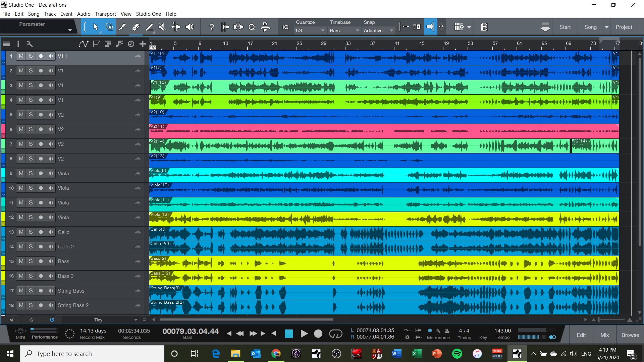Open the Snap Adaptive dropdown
The width and height of the screenshot is (644, 362).
point(378,31)
